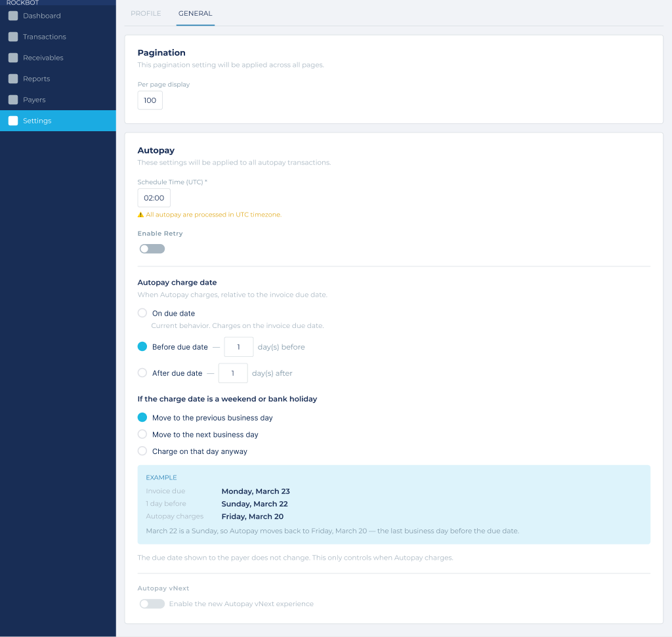
Task: Click the EXAMPLE label
Action: click(x=161, y=477)
